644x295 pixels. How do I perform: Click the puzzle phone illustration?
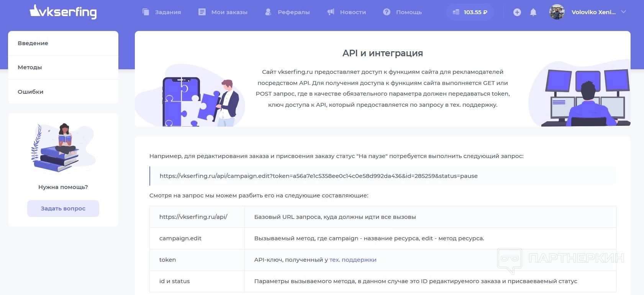[x=190, y=96]
